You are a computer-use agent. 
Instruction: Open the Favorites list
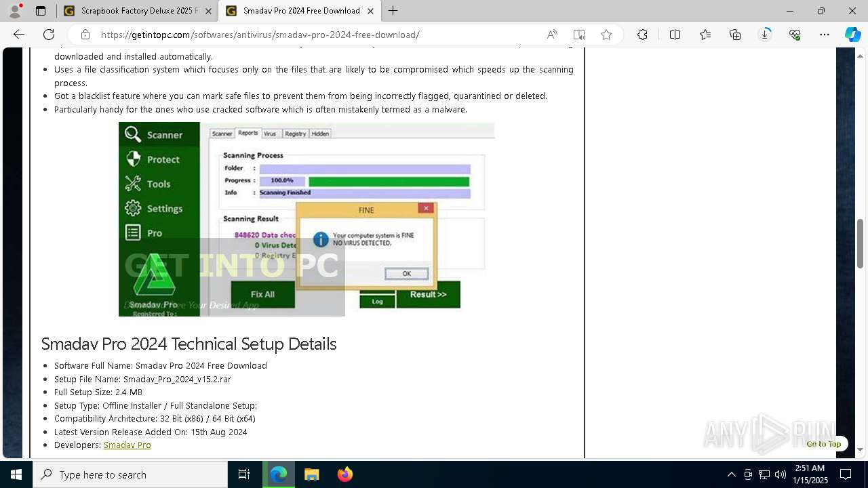click(x=705, y=35)
